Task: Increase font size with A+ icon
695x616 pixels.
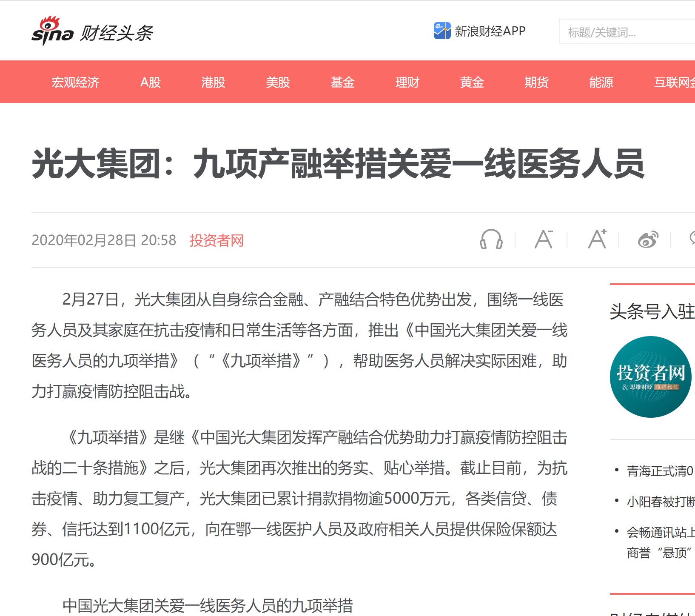Action: point(597,240)
